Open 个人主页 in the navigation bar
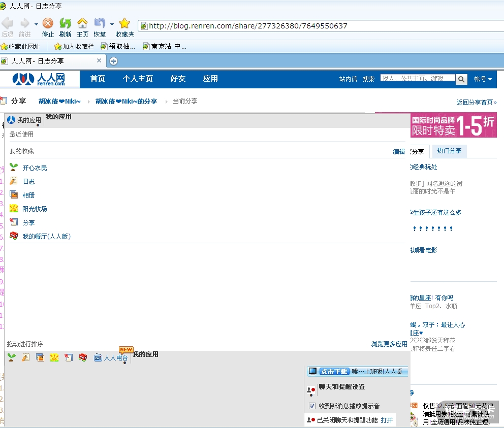This screenshot has width=504, height=428. point(138,79)
